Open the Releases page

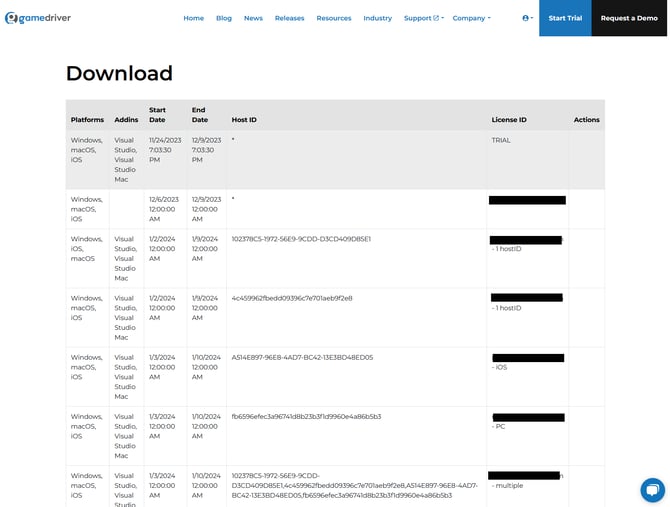(x=289, y=18)
